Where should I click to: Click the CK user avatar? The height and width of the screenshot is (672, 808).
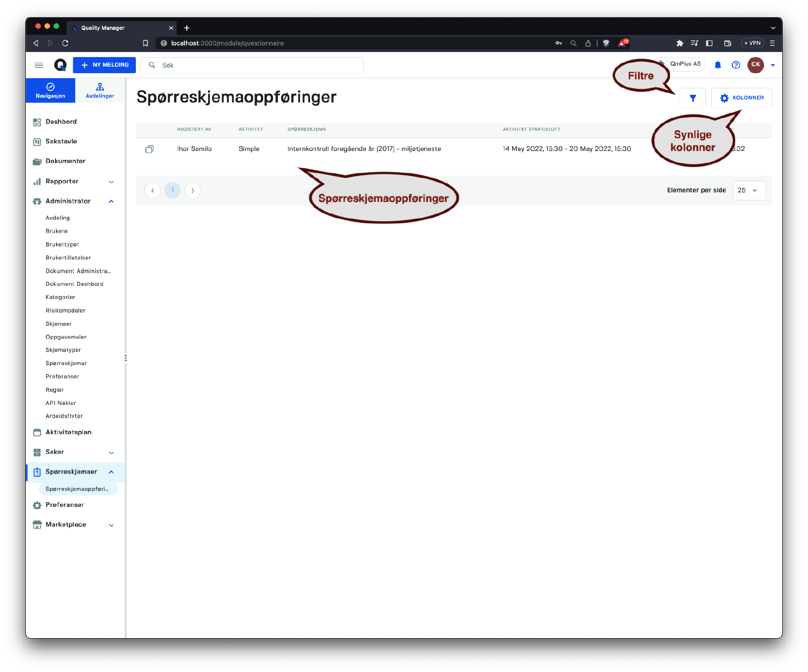(755, 65)
